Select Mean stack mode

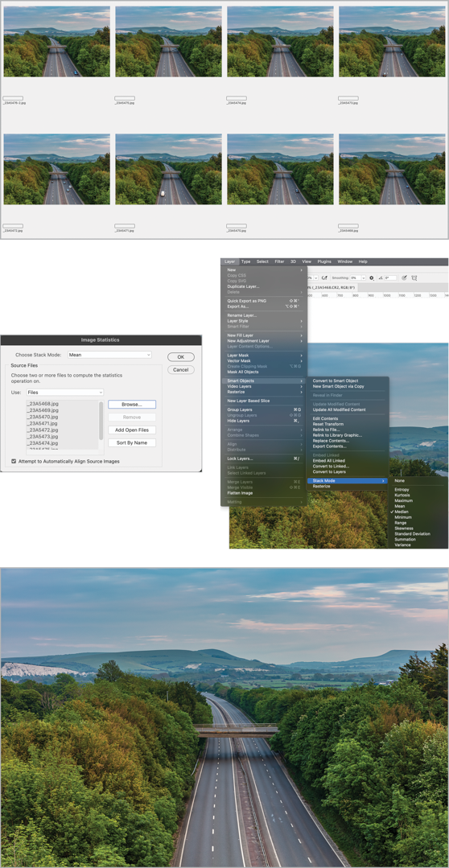click(x=400, y=506)
